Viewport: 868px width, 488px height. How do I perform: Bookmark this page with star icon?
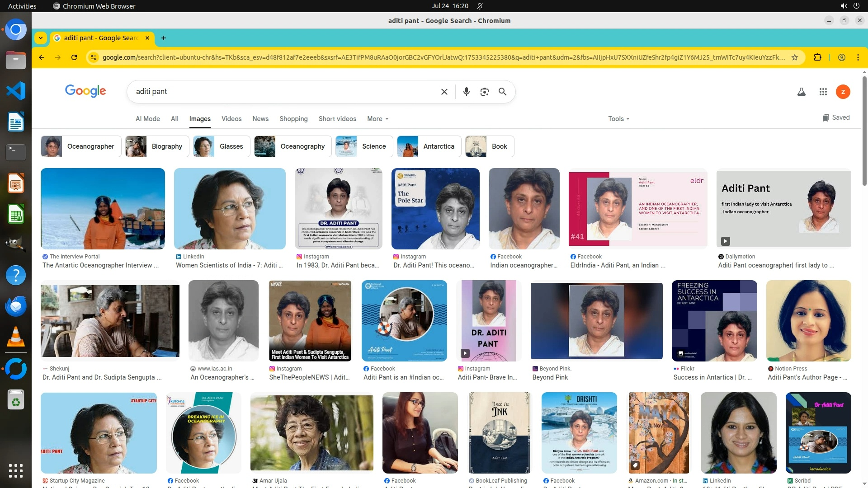[x=795, y=57]
